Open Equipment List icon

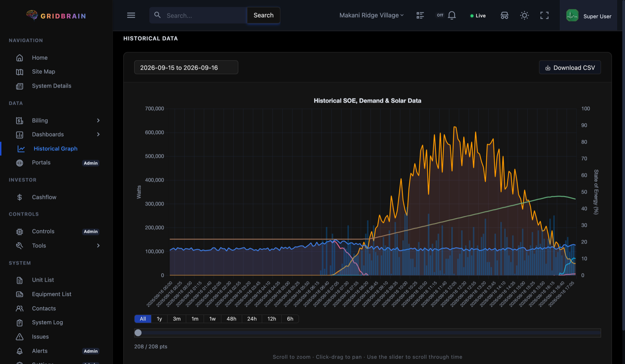[20, 294]
